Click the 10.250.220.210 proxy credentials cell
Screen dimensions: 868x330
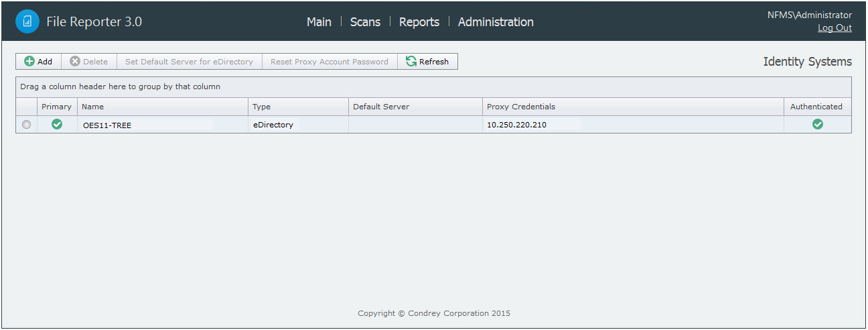516,125
